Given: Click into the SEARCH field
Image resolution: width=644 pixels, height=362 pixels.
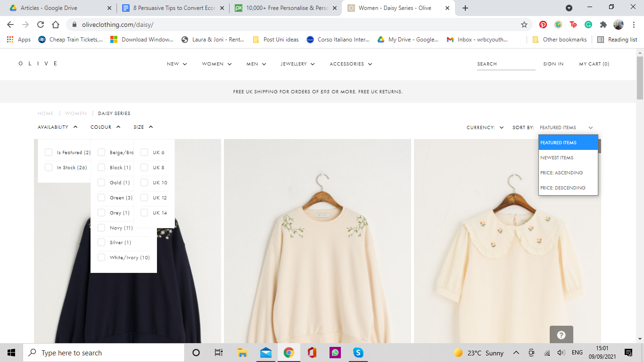Looking at the screenshot, I should [x=506, y=64].
